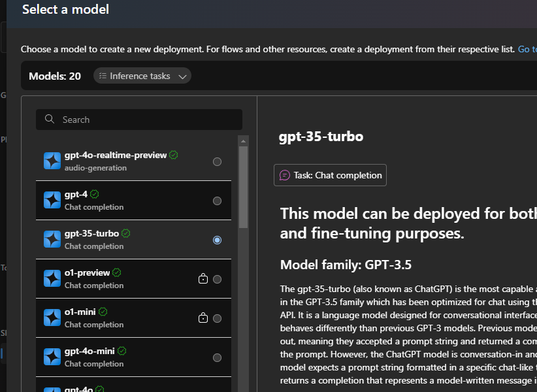This screenshot has width=537, height=392.
Task: Select the o1-preview radio button
Action: (x=217, y=280)
